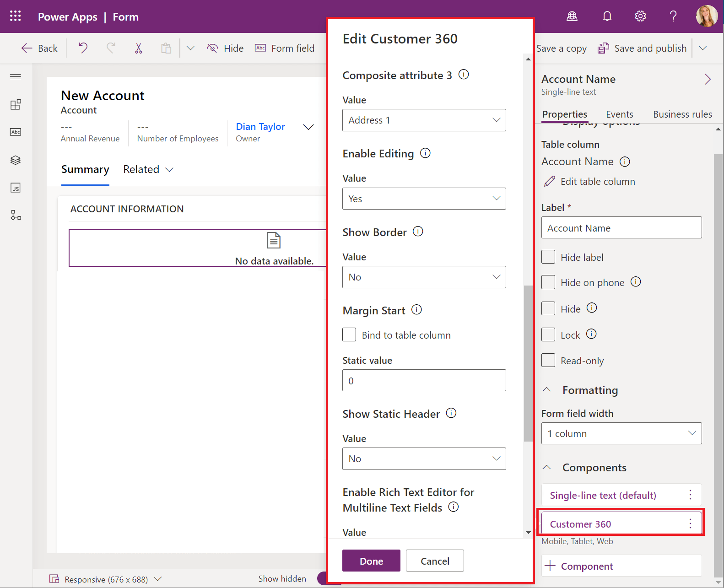Click the dialog's vertical scrollbar thumb

tap(528, 363)
